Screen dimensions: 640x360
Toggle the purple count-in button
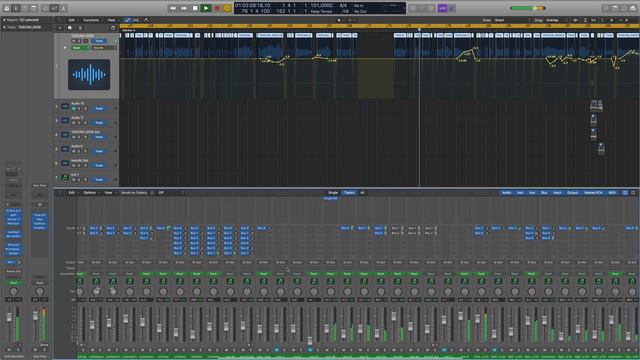pyautogui.click(x=442, y=8)
